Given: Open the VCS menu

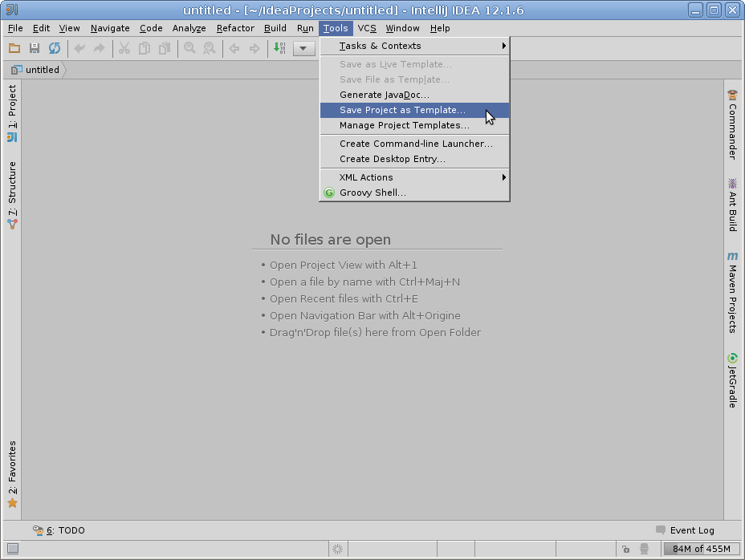Looking at the screenshot, I should [367, 28].
